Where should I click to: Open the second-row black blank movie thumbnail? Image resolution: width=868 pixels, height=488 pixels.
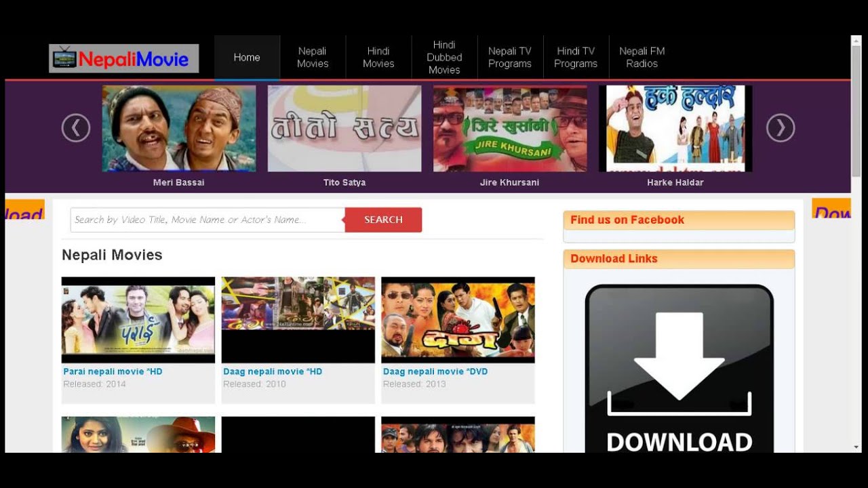[298, 434]
